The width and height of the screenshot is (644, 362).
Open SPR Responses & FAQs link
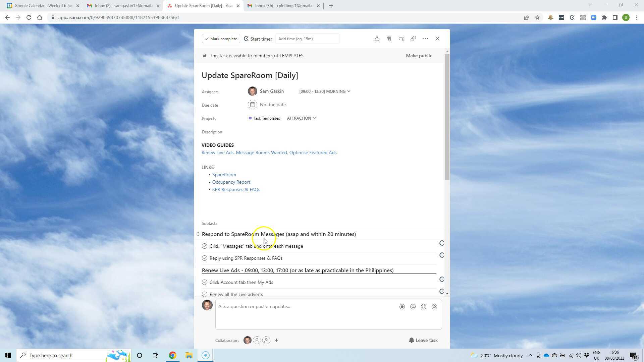pyautogui.click(x=236, y=189)
